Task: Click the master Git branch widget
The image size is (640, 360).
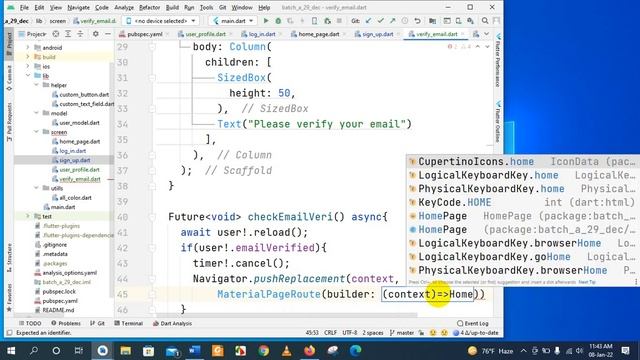Action: click(x=402, y=333)
